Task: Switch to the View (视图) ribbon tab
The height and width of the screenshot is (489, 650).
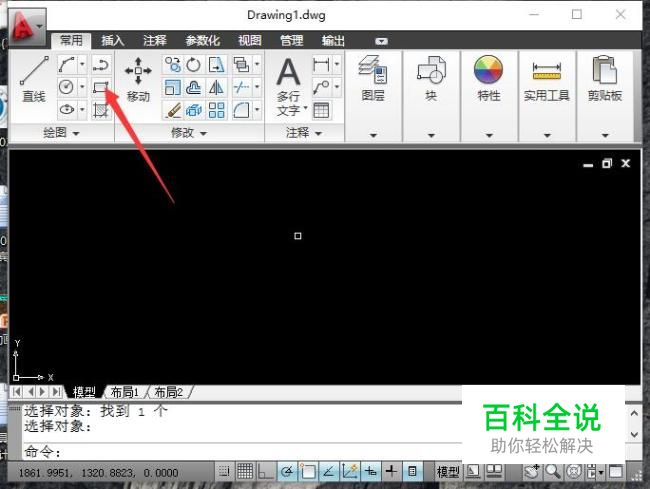Action: [x=250, y=41]
